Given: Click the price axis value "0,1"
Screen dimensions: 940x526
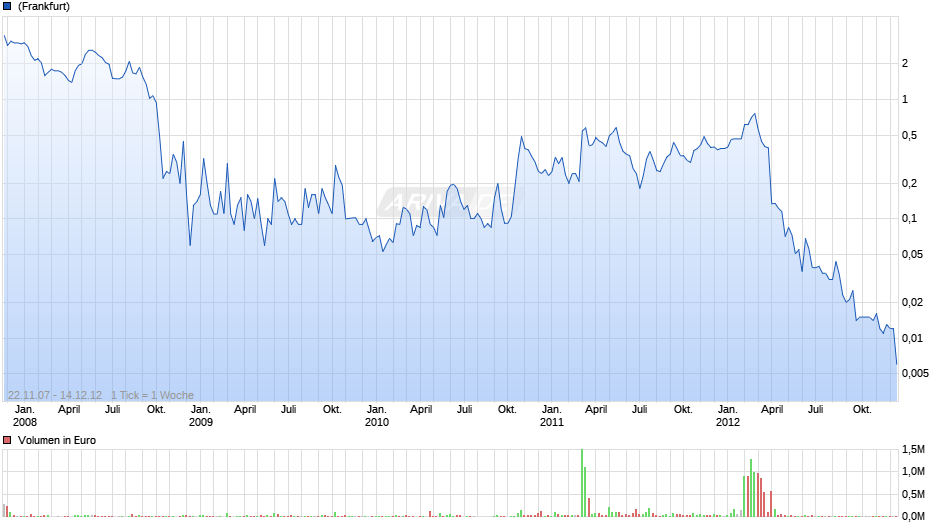Looking at the screenshot, I should 909,218.
